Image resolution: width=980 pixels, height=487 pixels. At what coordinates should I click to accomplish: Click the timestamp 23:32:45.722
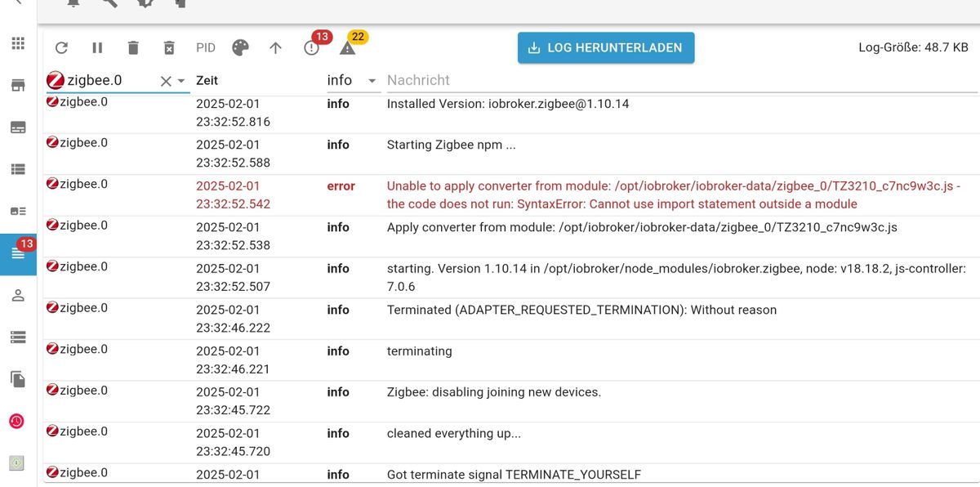[x=234, y=409]
